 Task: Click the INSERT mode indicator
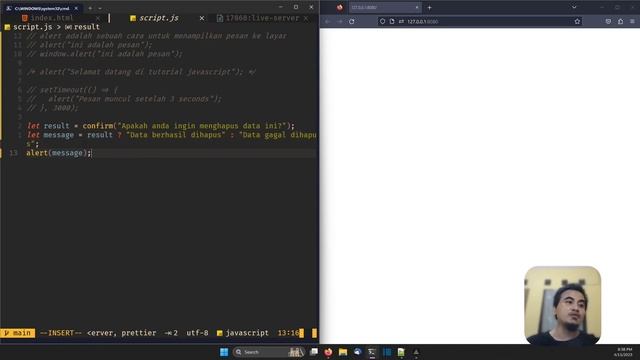[x=61, y=333]
